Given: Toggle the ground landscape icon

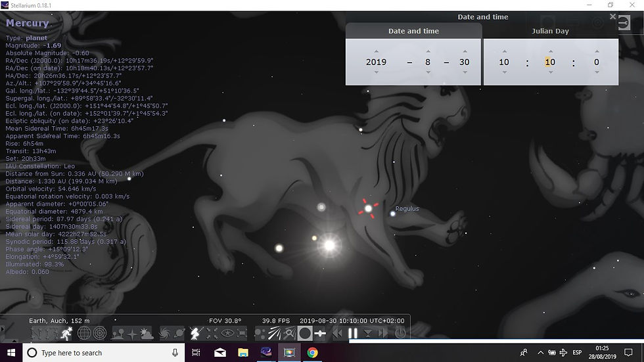Looking at the screenshot, I should pyautogui.click(x=118, y=333).
